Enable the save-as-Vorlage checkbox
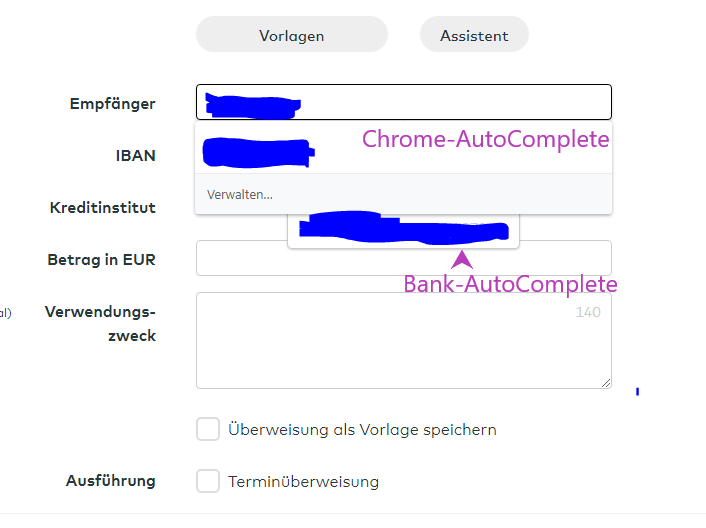Viewport: 706px width, 528px height. pos(208,429)
